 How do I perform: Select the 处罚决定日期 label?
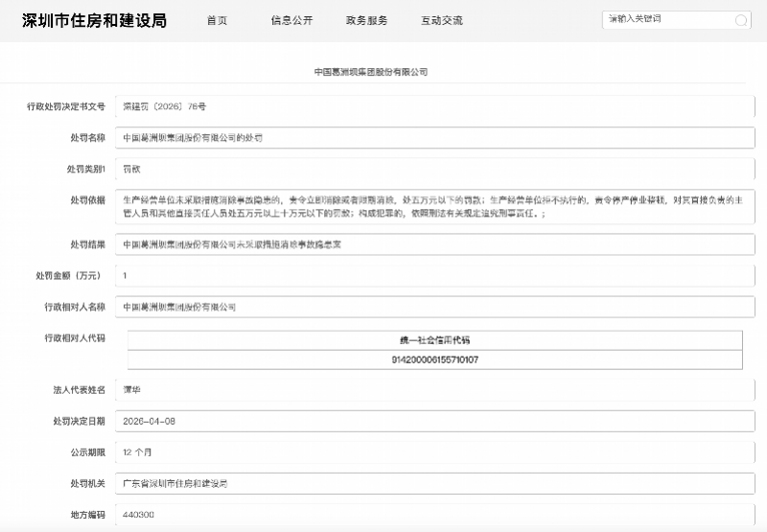pyautogui.click(x=80, y=421)
